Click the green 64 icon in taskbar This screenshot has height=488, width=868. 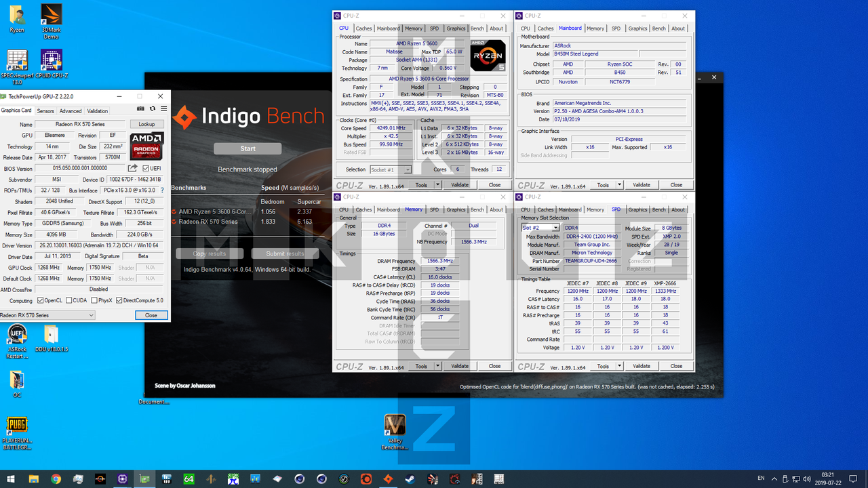tap(189, 479)
